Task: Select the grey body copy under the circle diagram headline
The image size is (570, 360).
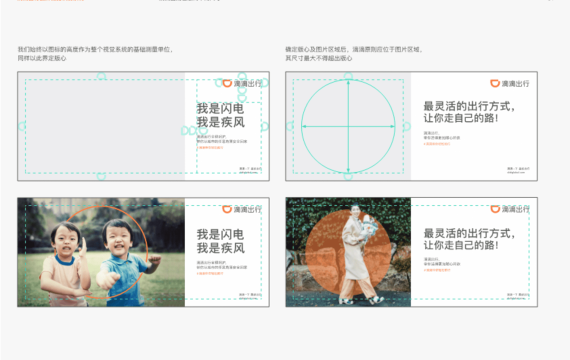Action: [442, 135]
